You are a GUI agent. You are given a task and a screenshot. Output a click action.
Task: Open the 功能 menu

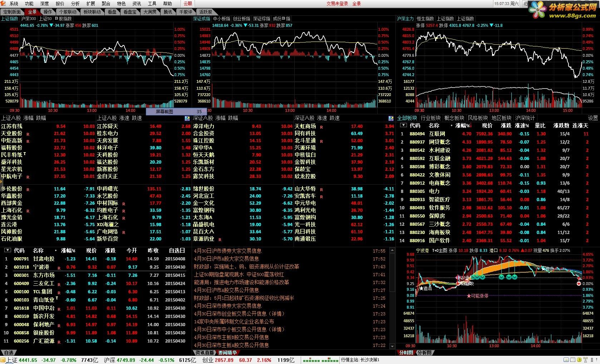(x=29, y=4)
